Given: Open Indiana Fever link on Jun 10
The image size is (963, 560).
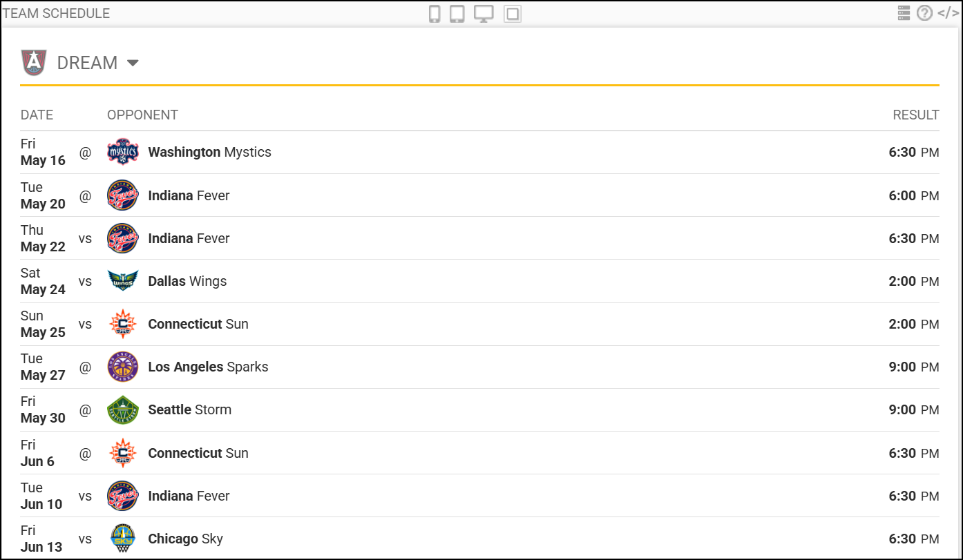Looking at the screenshot, I should click(x=189, y=496).
